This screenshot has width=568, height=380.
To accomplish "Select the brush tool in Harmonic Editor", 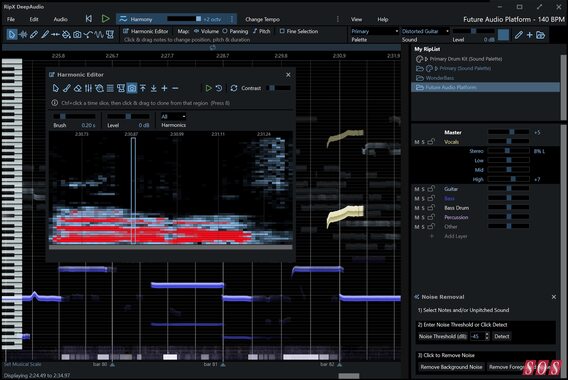I will tap(67, 88).
